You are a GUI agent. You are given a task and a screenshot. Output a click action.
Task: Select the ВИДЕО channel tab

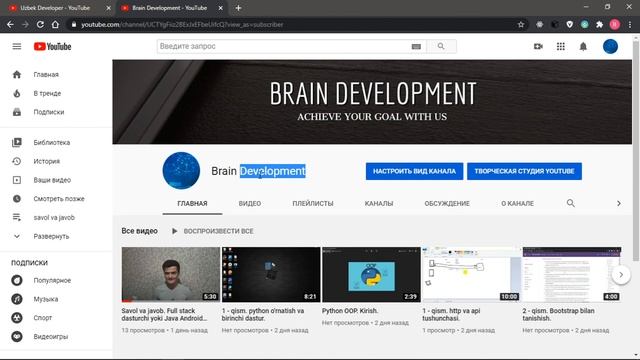pos(250,203)
